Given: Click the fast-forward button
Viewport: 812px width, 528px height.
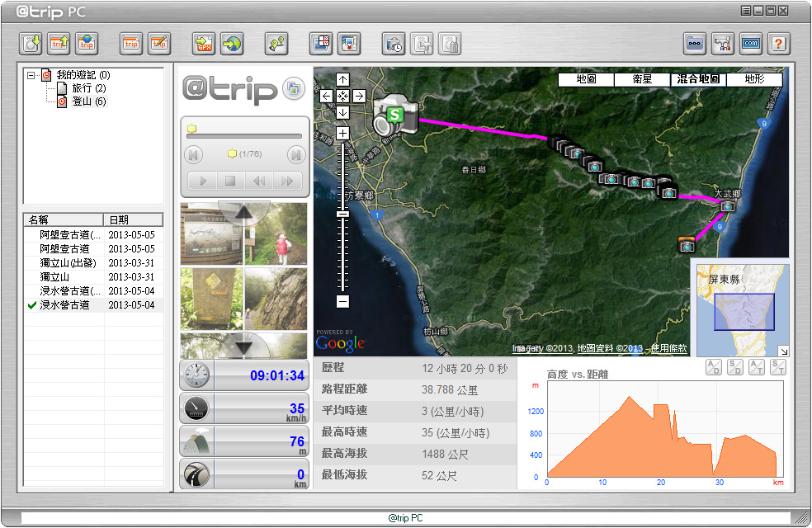Looking at the screenshot, I should pos(287,181).
